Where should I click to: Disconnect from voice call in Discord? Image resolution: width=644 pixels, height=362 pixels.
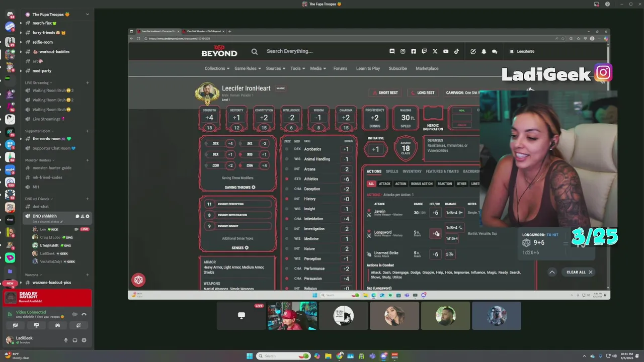84,314
